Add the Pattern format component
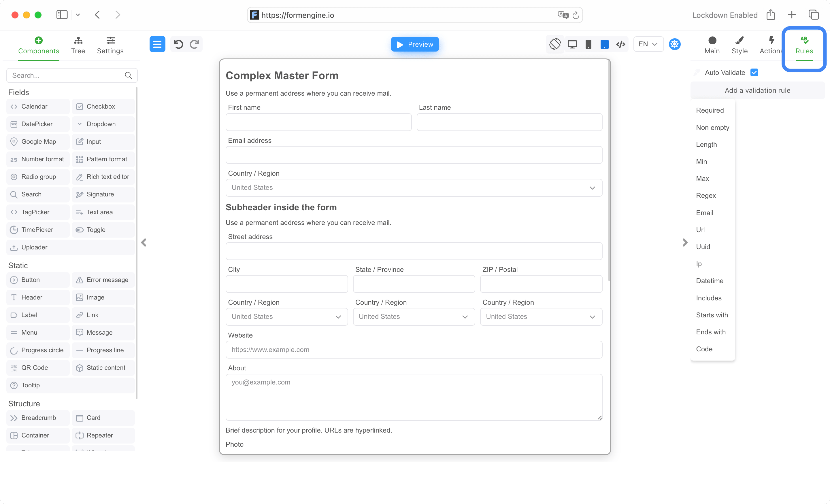The width and height of the screenshot is (830, 504). [x=103, y=159]
